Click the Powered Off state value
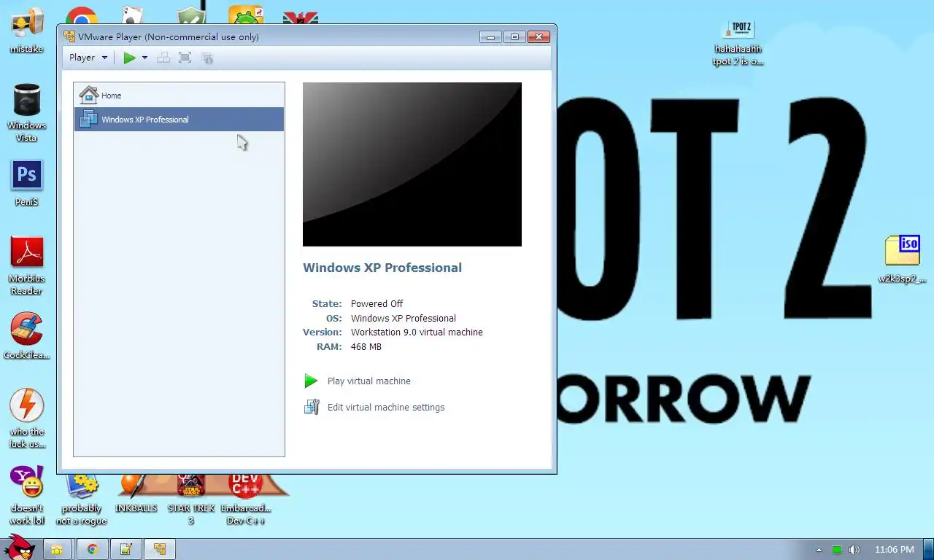 point(377,304)
